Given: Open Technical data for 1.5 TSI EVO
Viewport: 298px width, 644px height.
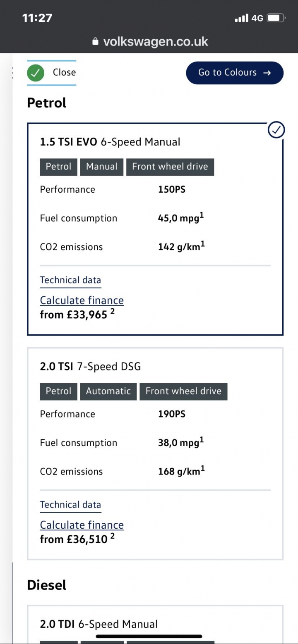Looking at the screenshot, I should point(70,280).
